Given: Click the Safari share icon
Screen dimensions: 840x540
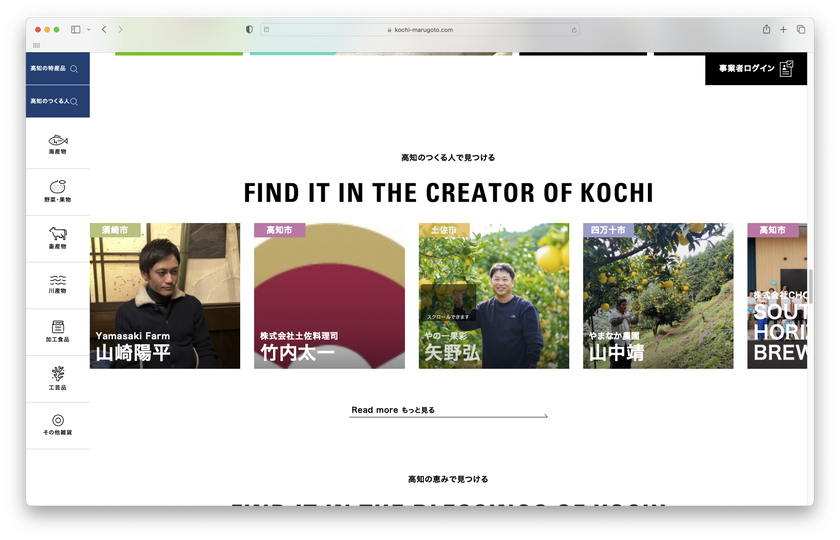Looking at the screenshot, I should coord(767,29).
